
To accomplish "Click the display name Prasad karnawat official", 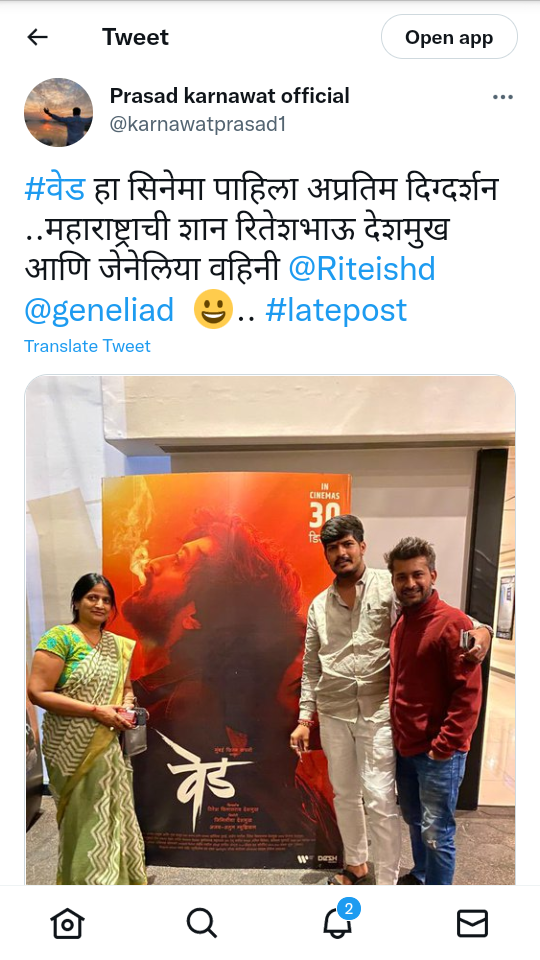I will (x=230, y=96).
